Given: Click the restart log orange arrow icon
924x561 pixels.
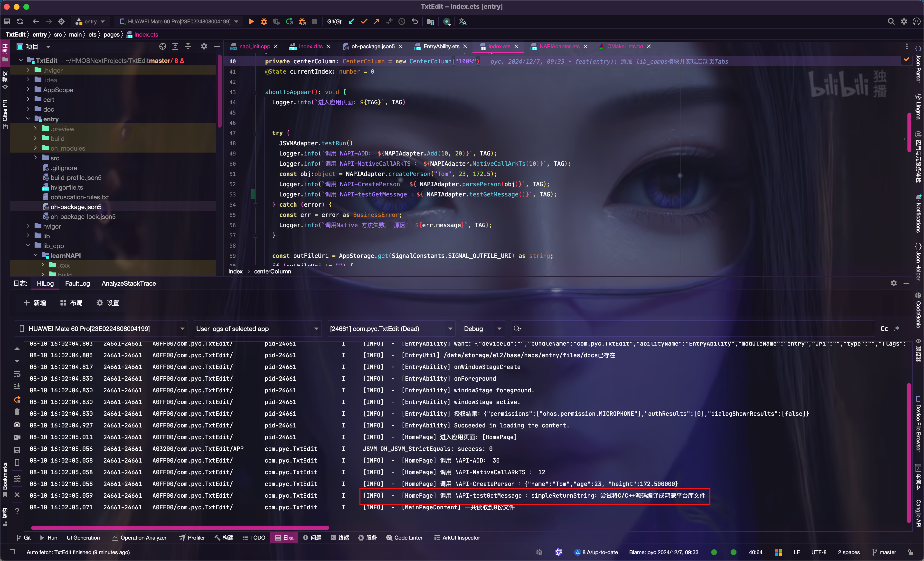Looking at the screenshot, I should 17,399.
